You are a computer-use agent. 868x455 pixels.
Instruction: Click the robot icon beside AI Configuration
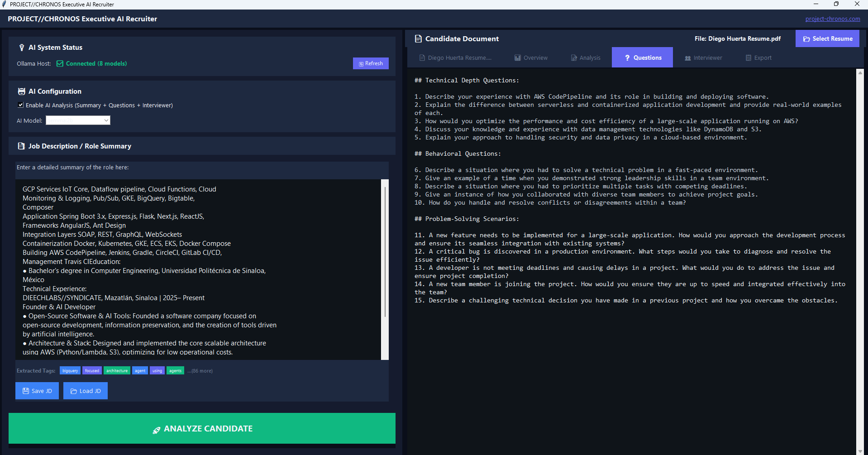point(21,91)
